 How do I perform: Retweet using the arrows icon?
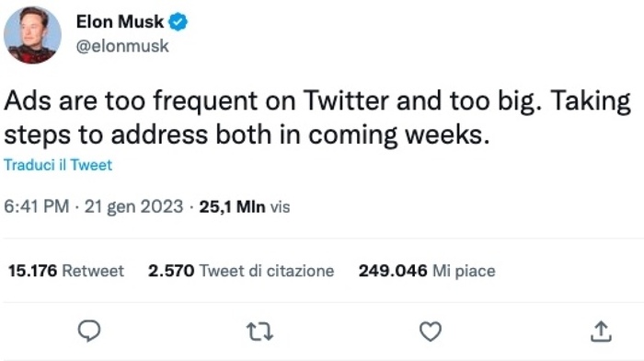[x=259, y=332]
